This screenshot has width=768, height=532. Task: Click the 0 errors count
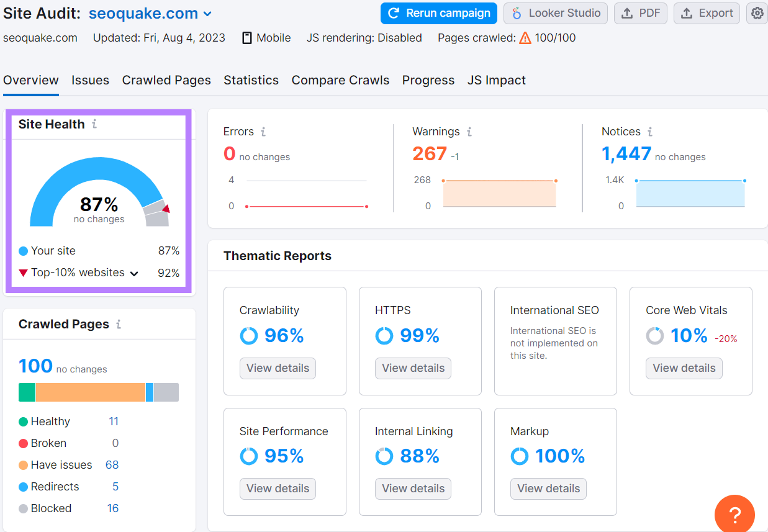(x=229, y=154)
